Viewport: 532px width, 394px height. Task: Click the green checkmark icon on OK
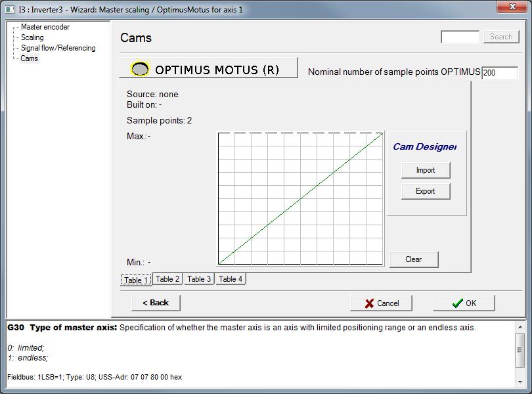(x=457, y=303)
